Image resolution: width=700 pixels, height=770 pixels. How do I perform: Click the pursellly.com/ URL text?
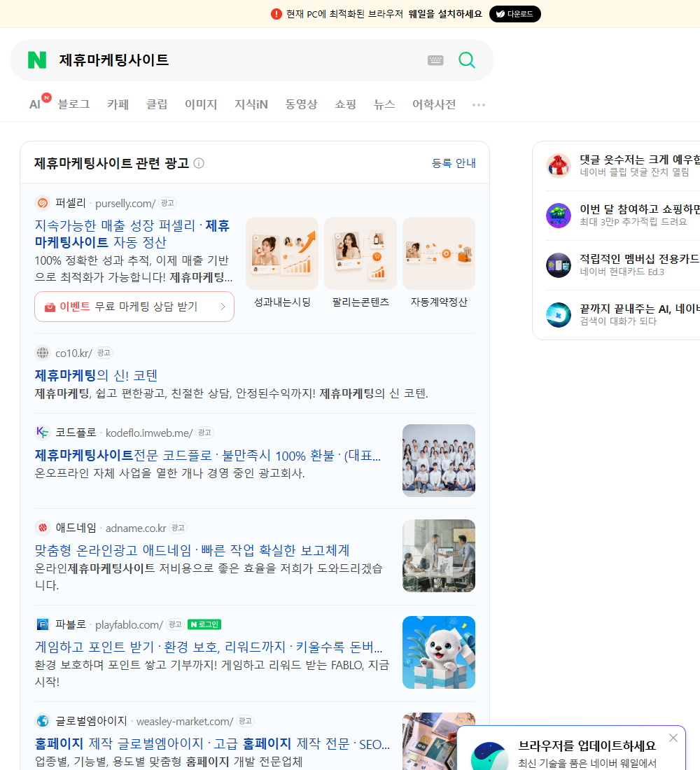125,203
